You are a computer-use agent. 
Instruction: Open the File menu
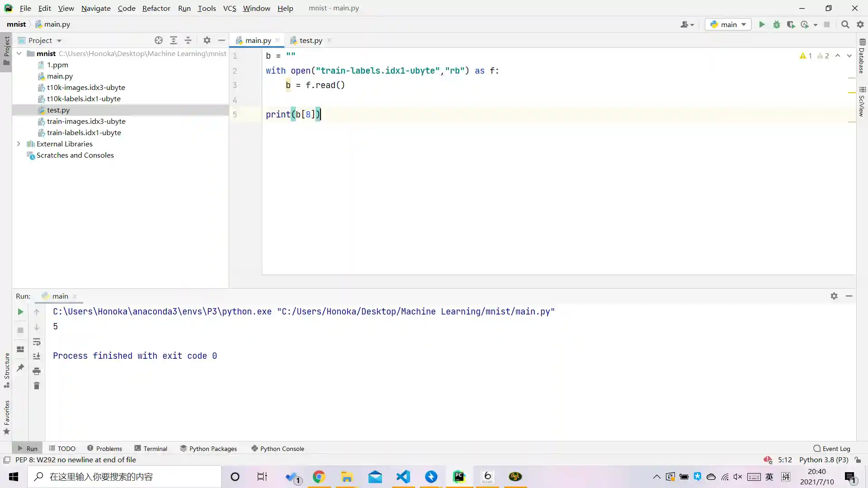tap(25, 8)
